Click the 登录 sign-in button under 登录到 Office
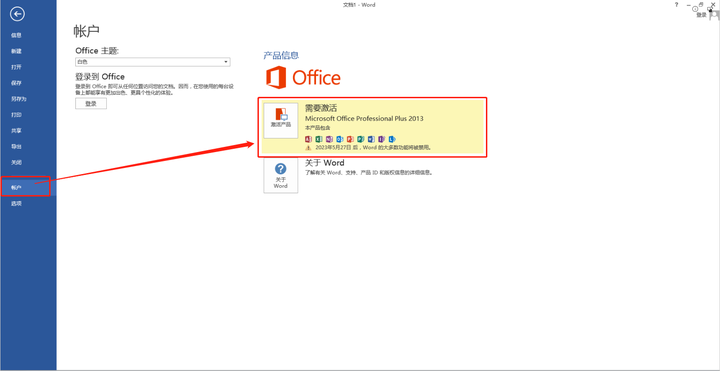The height and width of the screenshot is (371, 720). (x=91, y=104)
